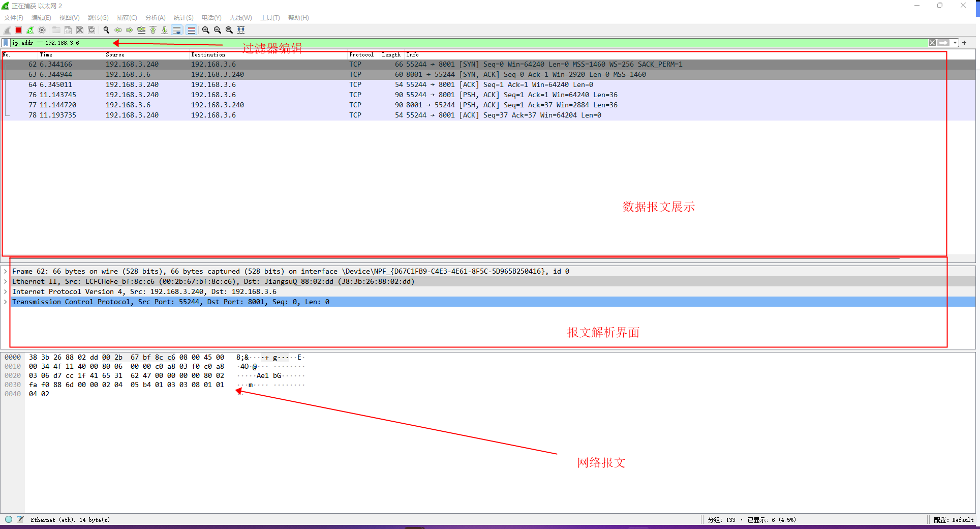The image size is (980, 529).
Task: Open the 统计(S) menu
Action: tap(183, 17)
